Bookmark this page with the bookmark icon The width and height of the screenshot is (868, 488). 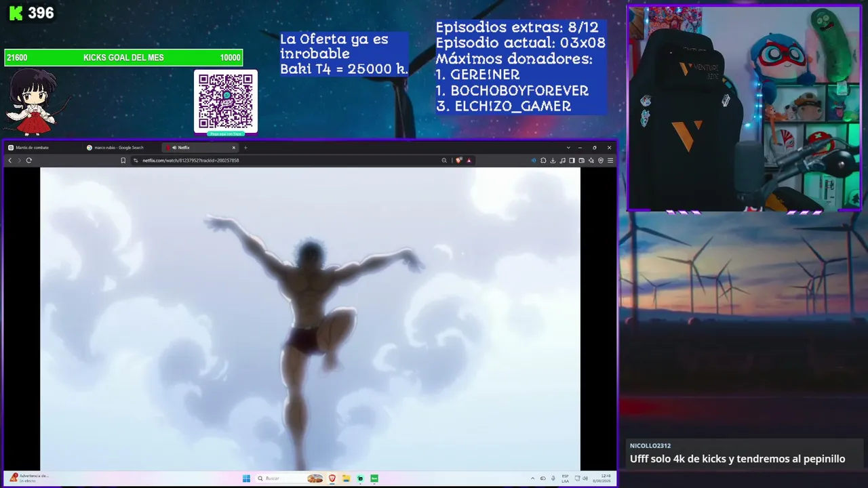pos(123,161)
